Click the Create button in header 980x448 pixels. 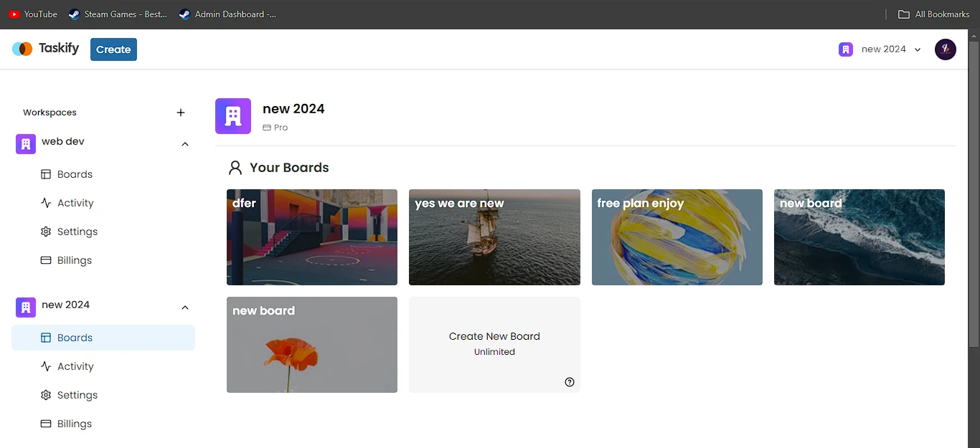pyautogui.click(x=113, y=49)
